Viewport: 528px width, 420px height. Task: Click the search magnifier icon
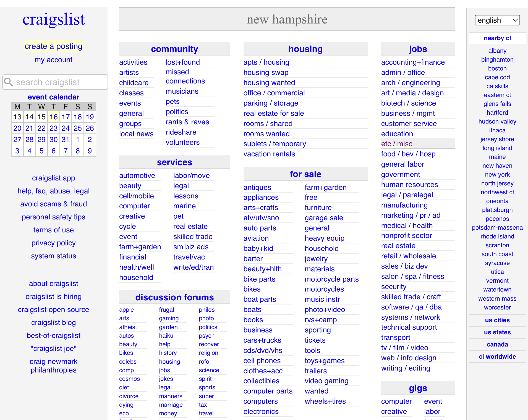tap(9, 82)
